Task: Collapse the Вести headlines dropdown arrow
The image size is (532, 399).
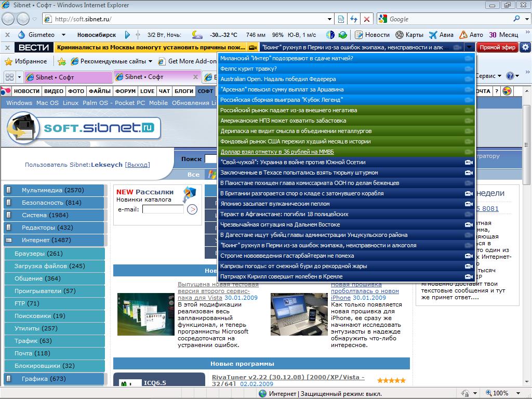Action: [469, 47]
